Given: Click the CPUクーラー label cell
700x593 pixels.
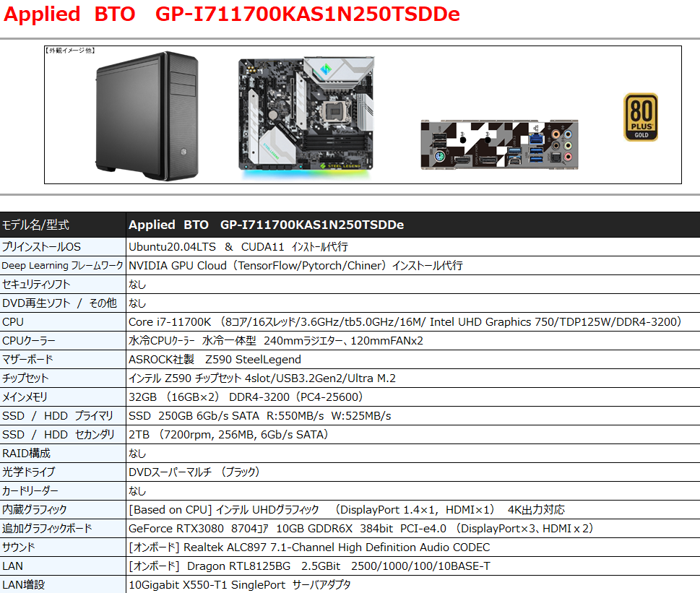Looking at the screenshot, I should (x=63, y=340).
